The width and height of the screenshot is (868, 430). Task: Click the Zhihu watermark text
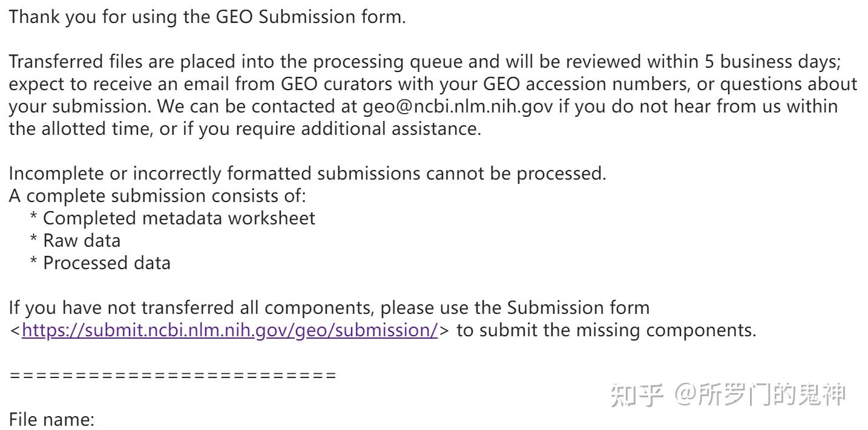tap(727, 395)
